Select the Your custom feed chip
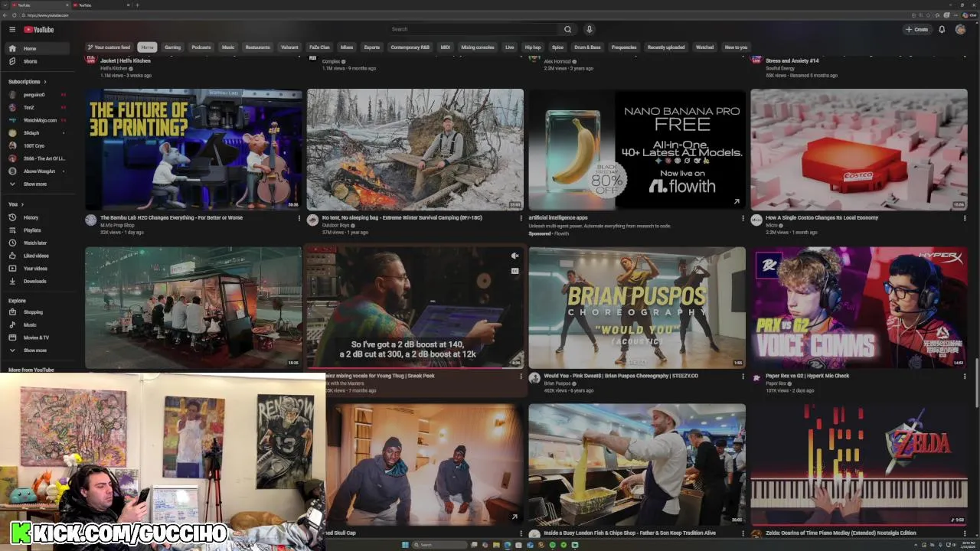The width and height of the screenshot is (980, 551). (109, 47)
